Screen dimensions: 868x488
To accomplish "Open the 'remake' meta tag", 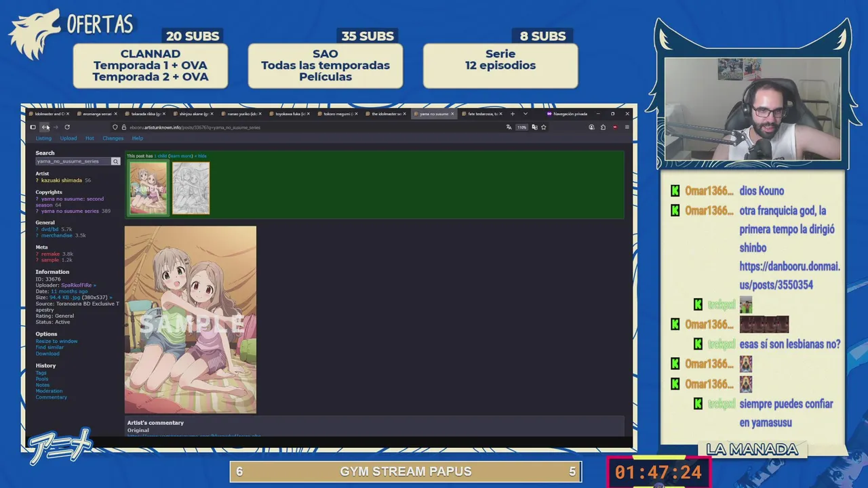I will click(51, 253).
